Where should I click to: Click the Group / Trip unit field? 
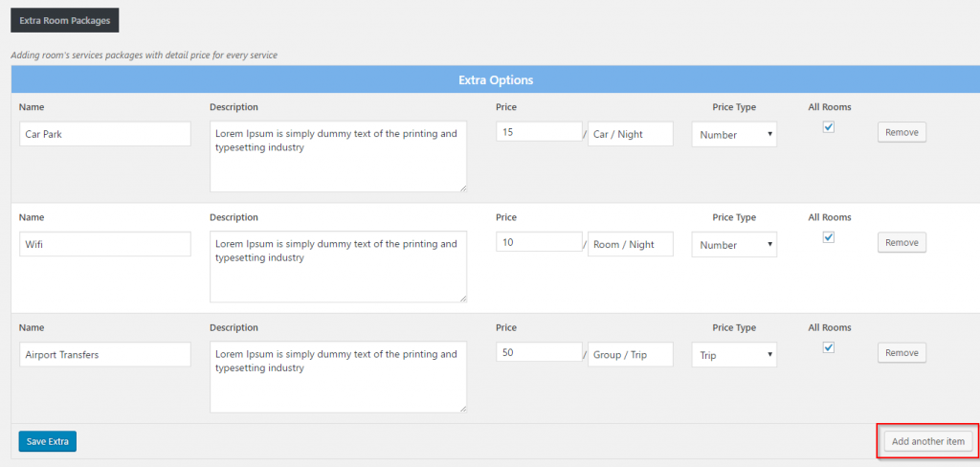pos(631,354)
